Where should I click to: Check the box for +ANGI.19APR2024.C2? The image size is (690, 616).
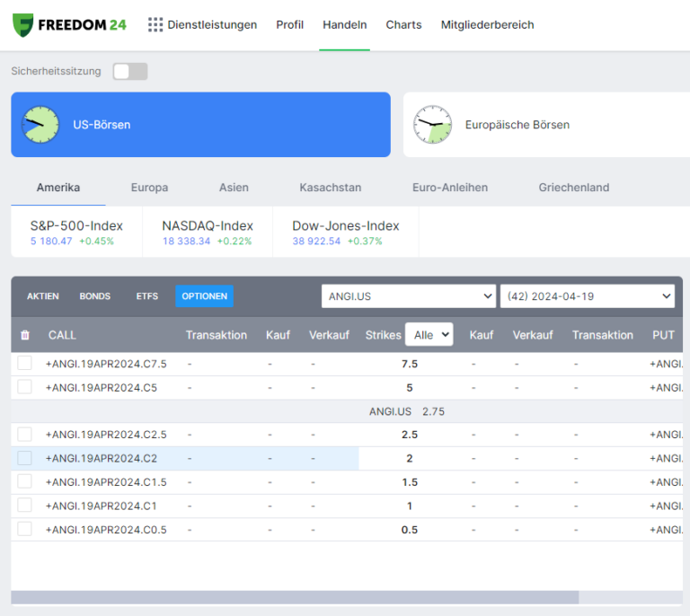click(x=24, y=458)
